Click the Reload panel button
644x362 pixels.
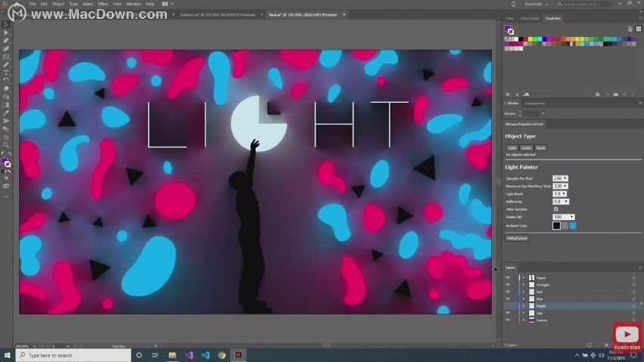517,238
